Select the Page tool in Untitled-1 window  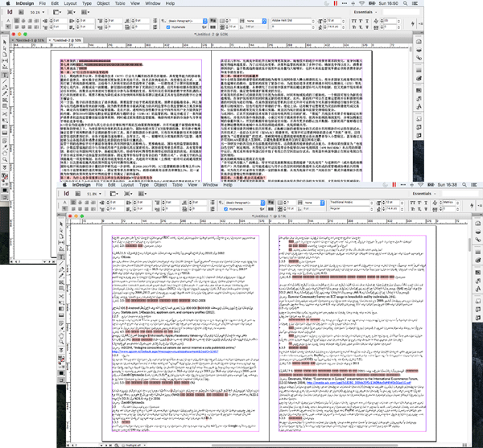(x=61, y=236)
